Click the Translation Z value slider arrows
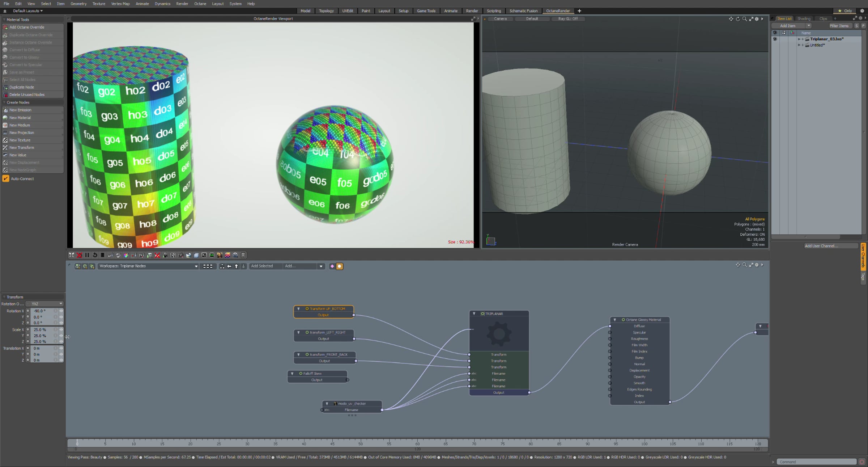The image size is (868, 467). pos(61,360)
